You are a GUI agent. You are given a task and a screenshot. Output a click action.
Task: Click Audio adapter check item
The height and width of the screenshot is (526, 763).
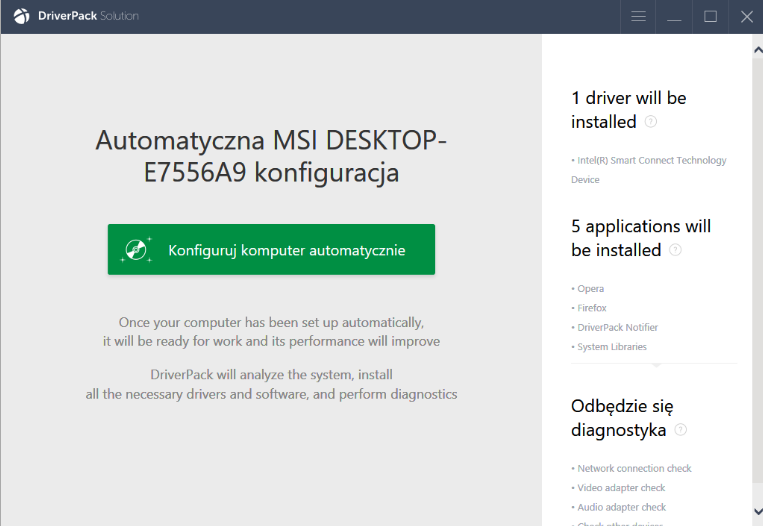[619, 508]
